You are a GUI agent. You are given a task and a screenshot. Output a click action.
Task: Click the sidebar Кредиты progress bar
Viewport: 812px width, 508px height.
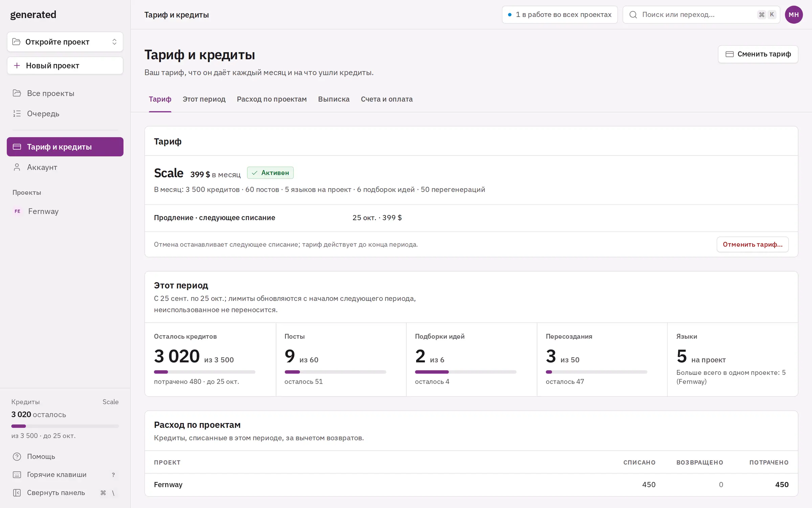65,426
